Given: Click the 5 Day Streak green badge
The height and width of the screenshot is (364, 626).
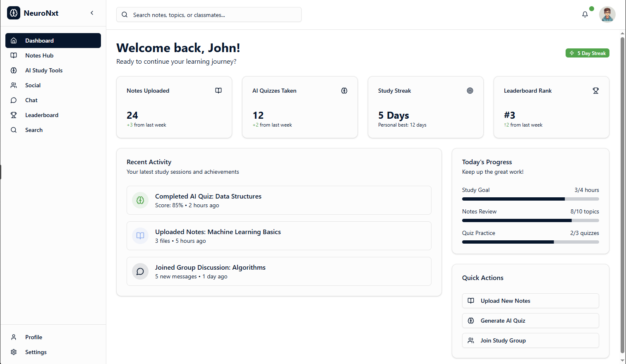Looking at the screenshot, I should point(587,53).
